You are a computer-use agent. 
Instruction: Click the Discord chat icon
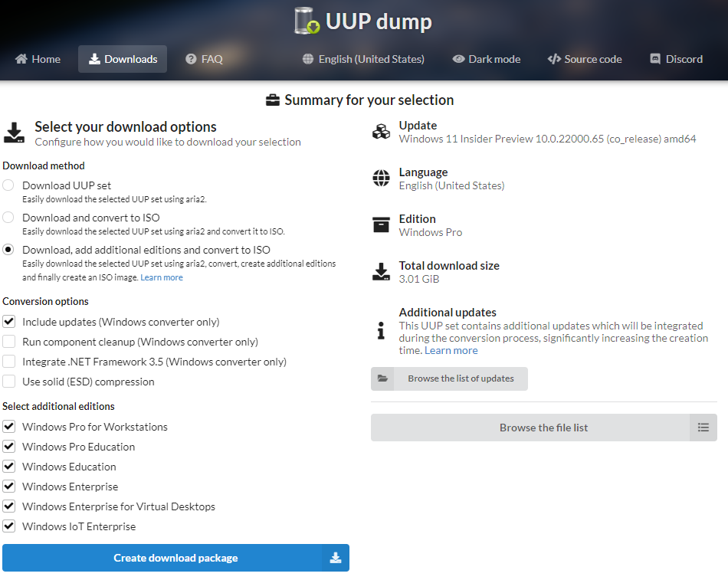655,59
